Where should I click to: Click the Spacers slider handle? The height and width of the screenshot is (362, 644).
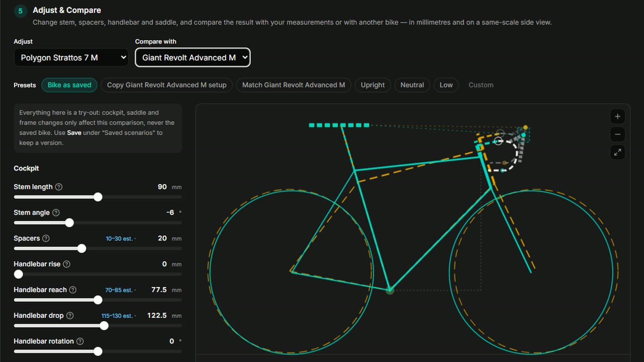coord(82,248)
